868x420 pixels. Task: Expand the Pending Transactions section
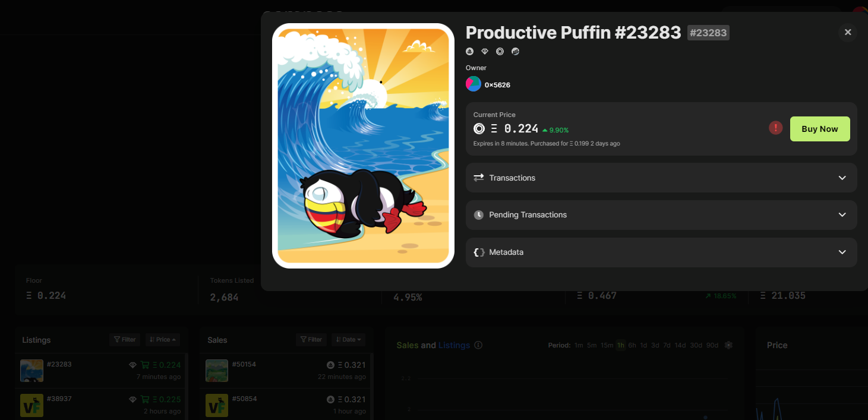(x=661, y=215)
